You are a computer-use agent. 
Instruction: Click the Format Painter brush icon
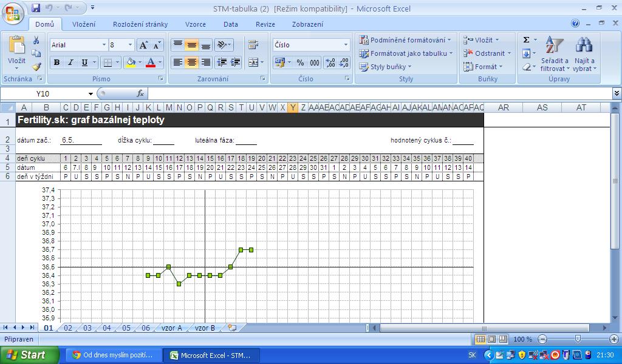coord(36,67)
